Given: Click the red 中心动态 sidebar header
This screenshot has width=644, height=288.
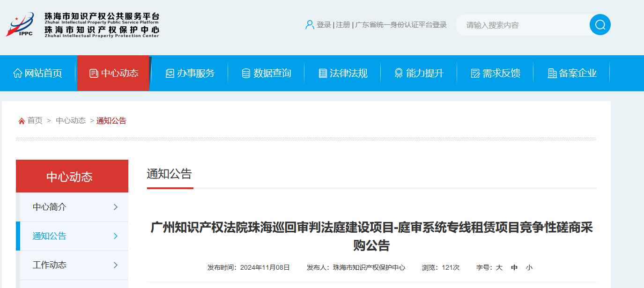Looking at the screenshot, I should point(72,176).
